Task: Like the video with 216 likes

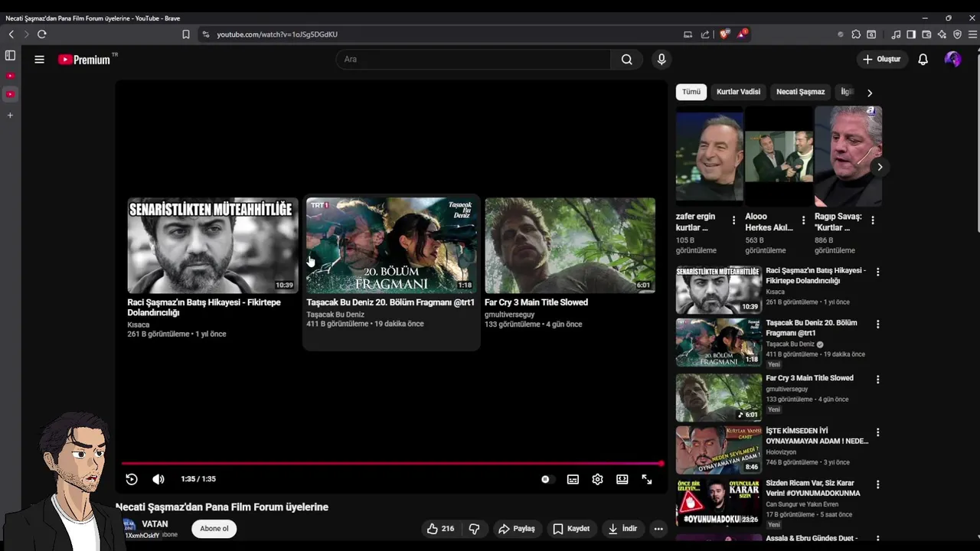Action: pyautogui.click(x=441, y=529)
